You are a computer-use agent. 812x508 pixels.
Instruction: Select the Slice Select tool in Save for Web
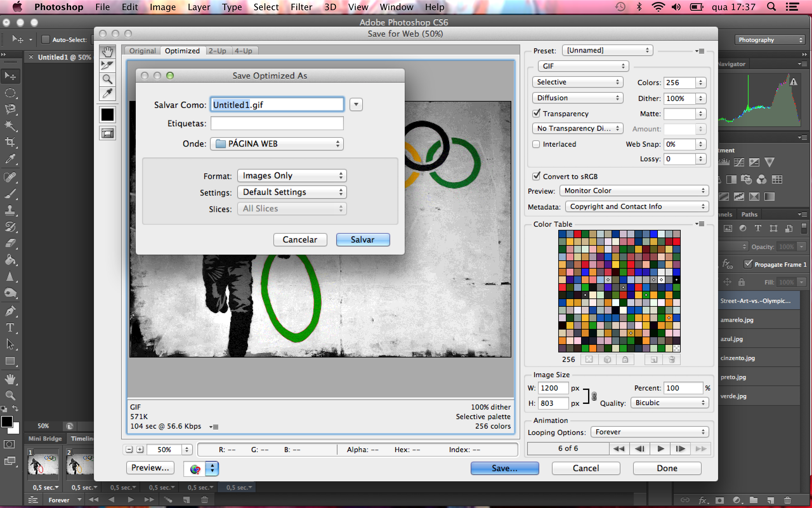[x=108, y=65]
